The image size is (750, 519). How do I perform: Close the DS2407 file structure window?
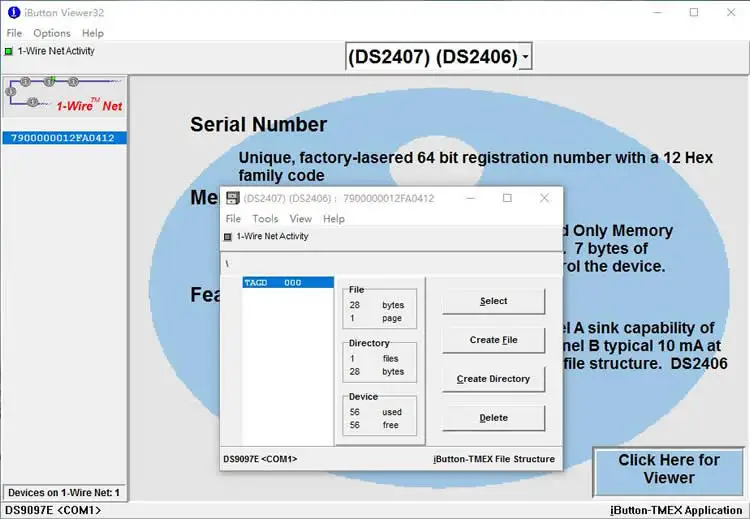click(x=544, y=198)
